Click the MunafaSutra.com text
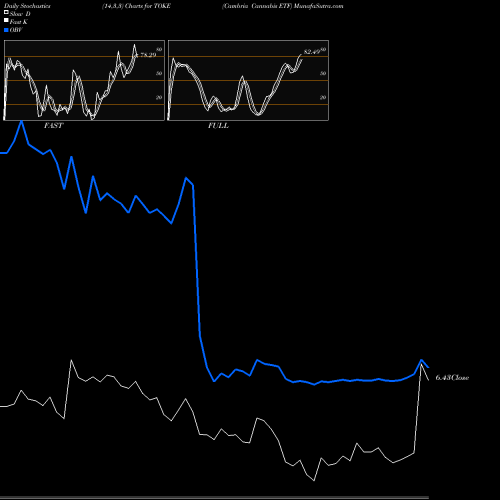This screenshot has width=500, height=500. coord(318,6)
